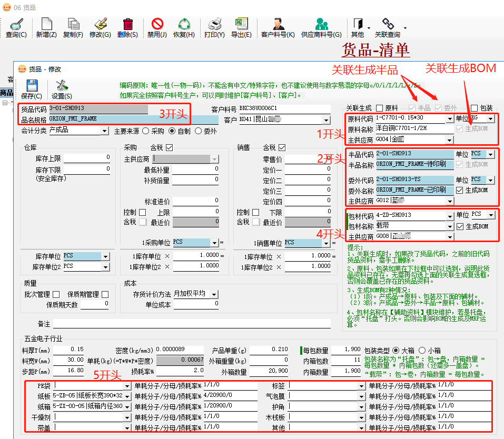The height and width of the screenshot is (439, 504).
Task: Click the 料厚T(mm) field
Action: [68, 350]
